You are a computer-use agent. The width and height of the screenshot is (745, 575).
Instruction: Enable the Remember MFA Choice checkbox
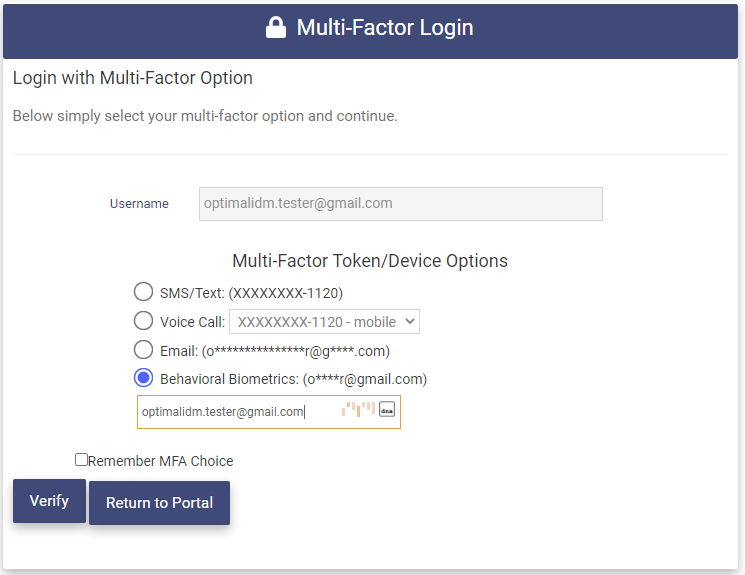coord(81,460)
